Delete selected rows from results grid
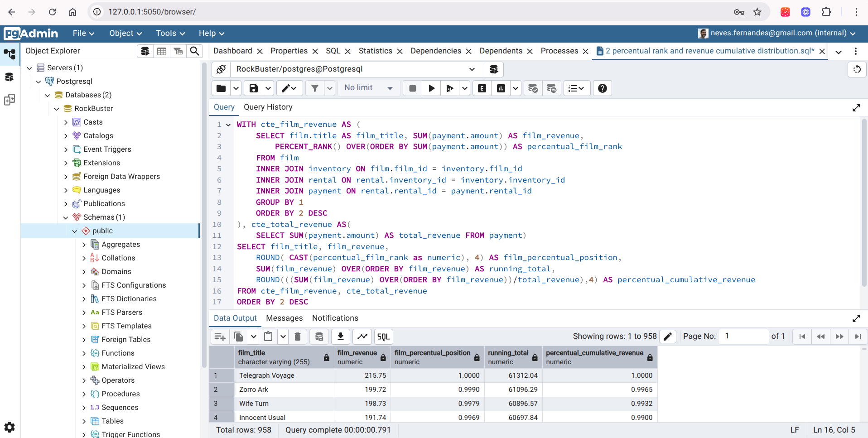 [x=297, y=337]
